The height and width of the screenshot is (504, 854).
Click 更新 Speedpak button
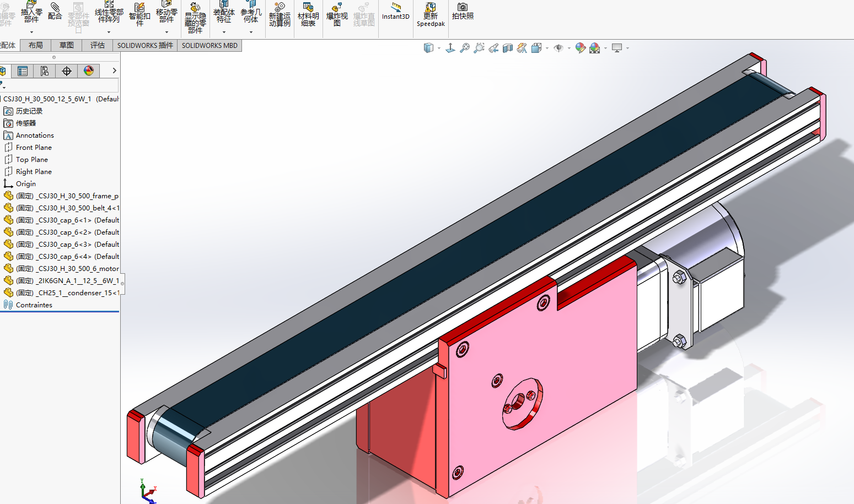pos(431,14)
